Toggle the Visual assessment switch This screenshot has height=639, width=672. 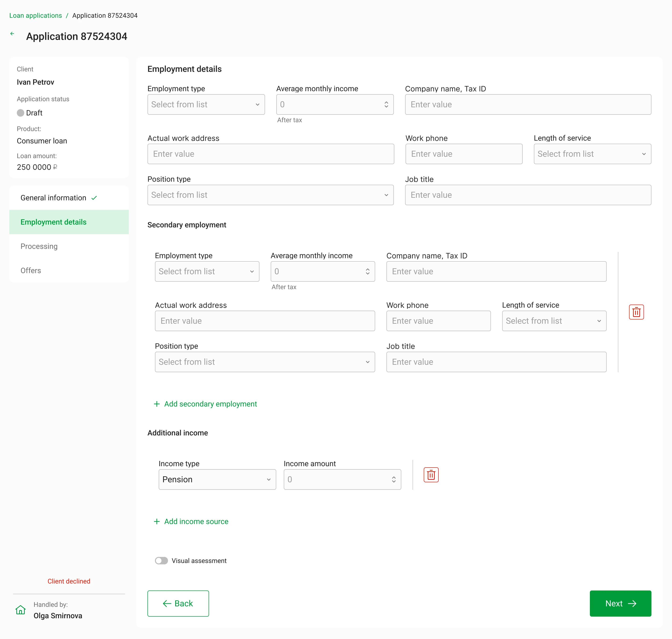pyautogui.click(x=161, y=561)
